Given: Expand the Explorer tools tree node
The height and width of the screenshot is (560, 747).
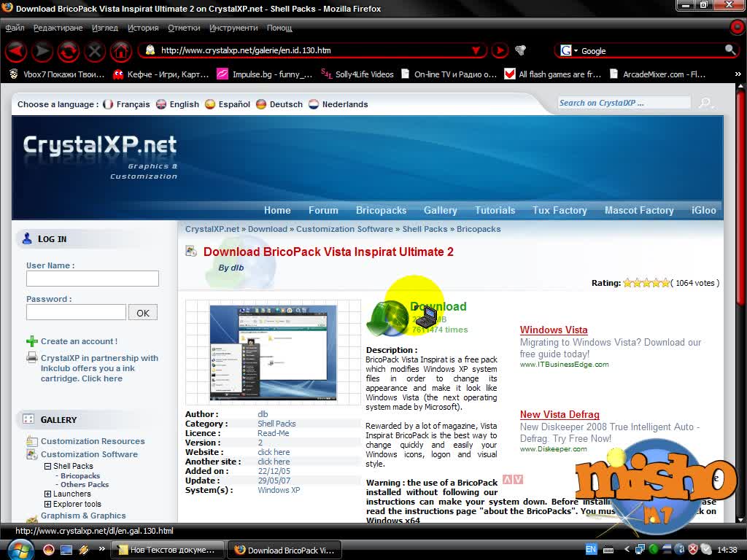Looking at the screenshot, I should pos(47,505).
